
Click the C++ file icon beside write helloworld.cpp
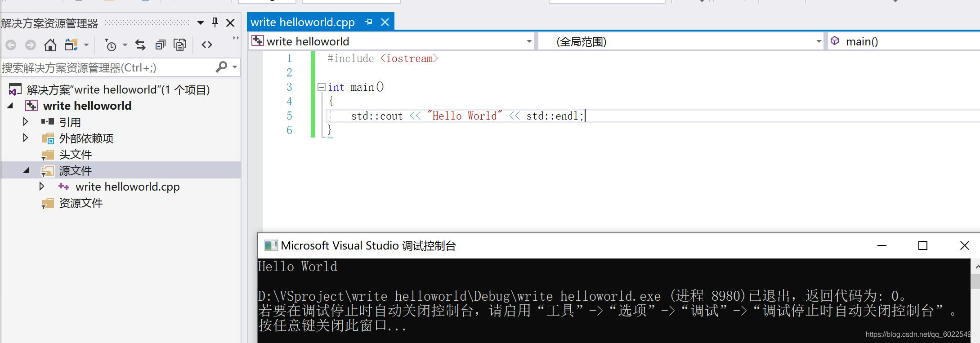point(64,187)
